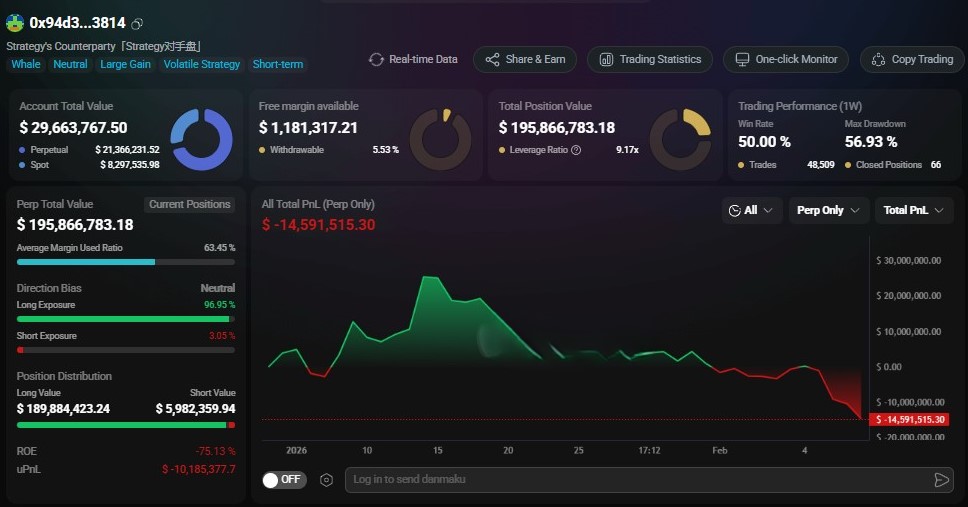968x507 pixels.
Task: Click the Trades count 48,509
Action: (x=820, y=165)
